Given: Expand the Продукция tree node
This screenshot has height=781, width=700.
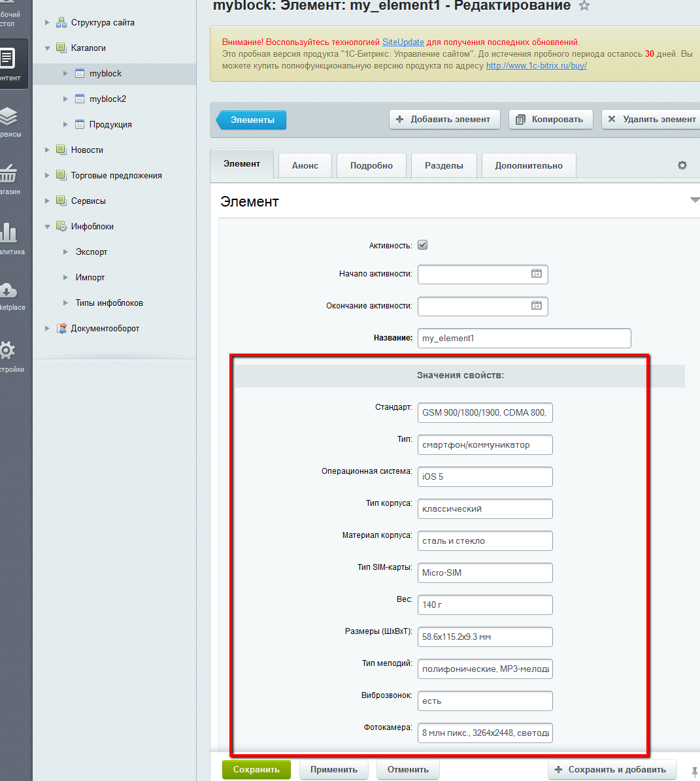Looking at the screenshot, I should (65, 124).
